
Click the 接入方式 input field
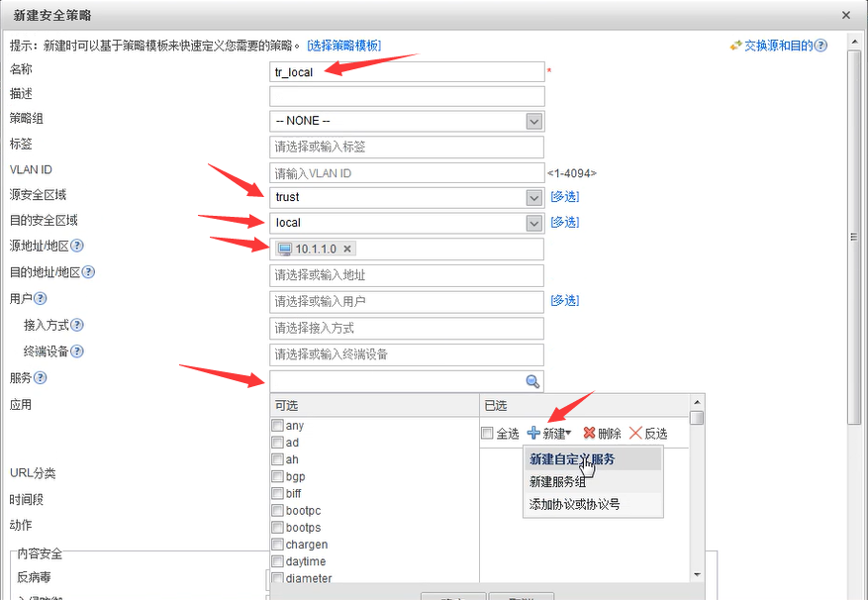(407, 329)
